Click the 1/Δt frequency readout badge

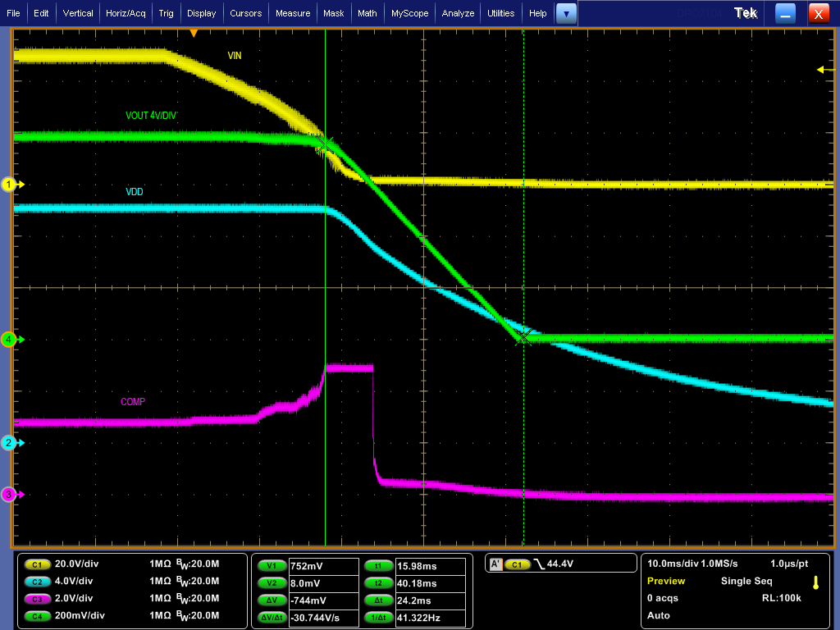click(x=378, y=616)
